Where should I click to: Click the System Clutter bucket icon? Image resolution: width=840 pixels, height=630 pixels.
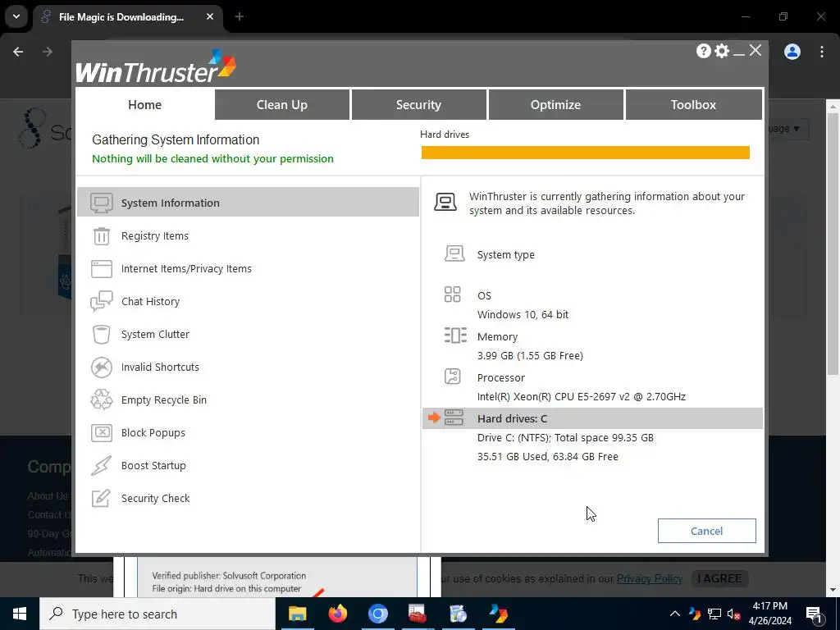(101, 335)
